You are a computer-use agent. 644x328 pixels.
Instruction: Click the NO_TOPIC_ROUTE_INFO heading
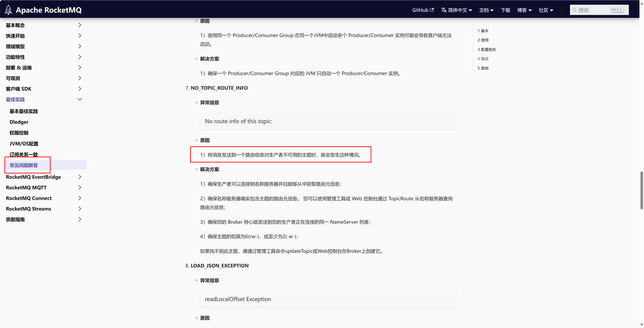point(219,88)
